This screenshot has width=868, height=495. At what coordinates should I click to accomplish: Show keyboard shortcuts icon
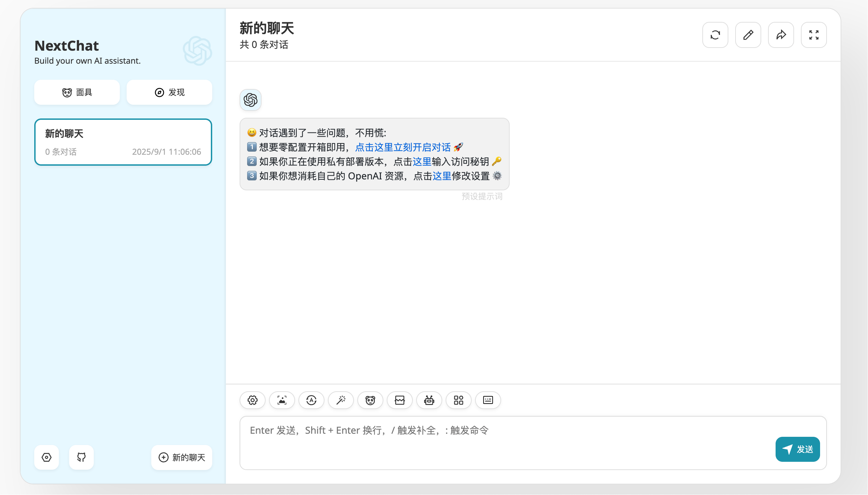pyautogui.click(x=488, y=400)
